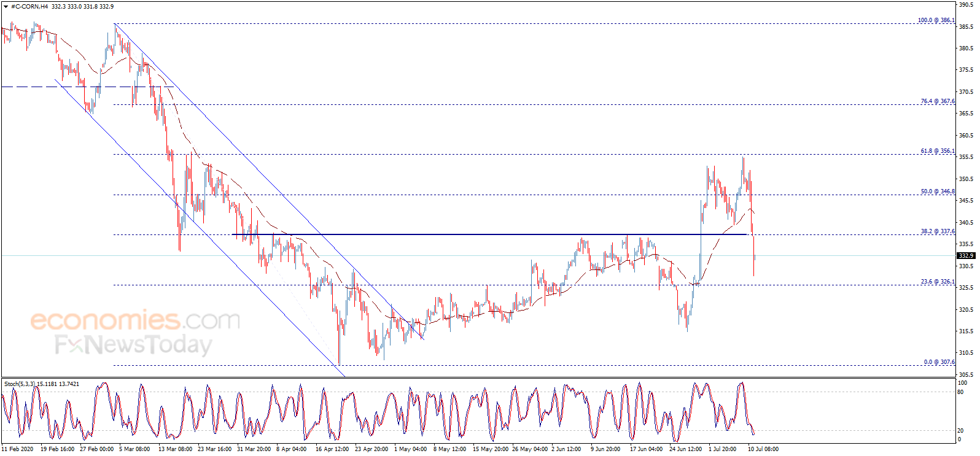Click the current price tag 332.9
The image size is (980, 456).
tap(966, 255)
